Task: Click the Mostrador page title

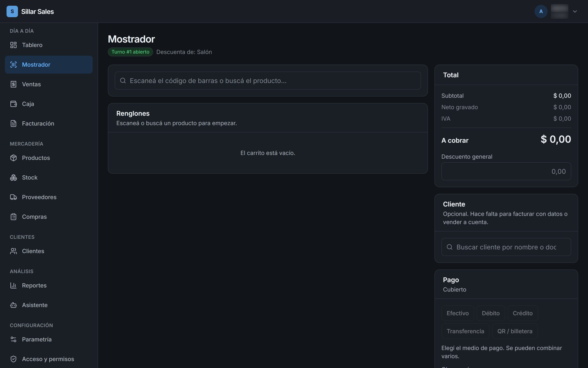Action: click(x=131, y=39)
